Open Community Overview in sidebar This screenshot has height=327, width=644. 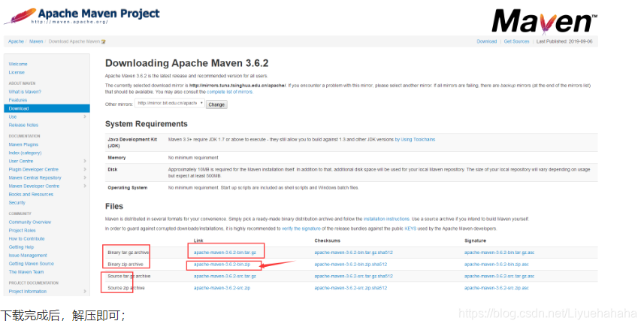30,223
